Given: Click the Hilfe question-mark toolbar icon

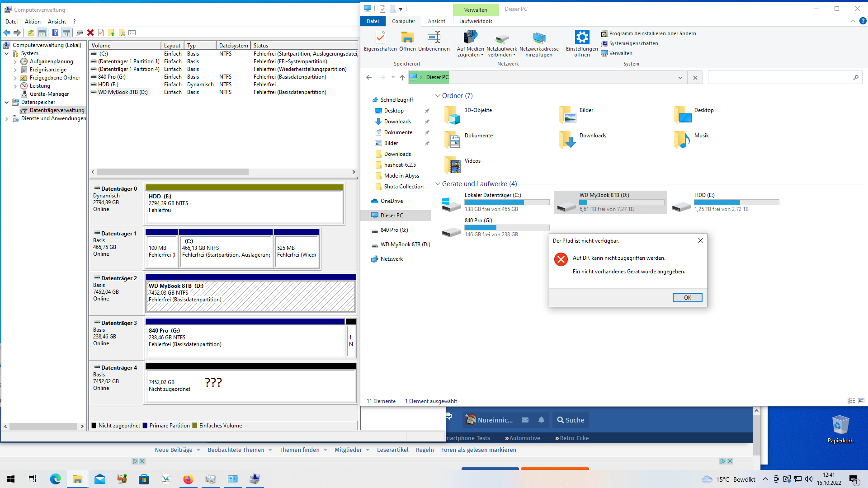Looking at the screenshot, I should pyautogui.click(x=55, y=33).
